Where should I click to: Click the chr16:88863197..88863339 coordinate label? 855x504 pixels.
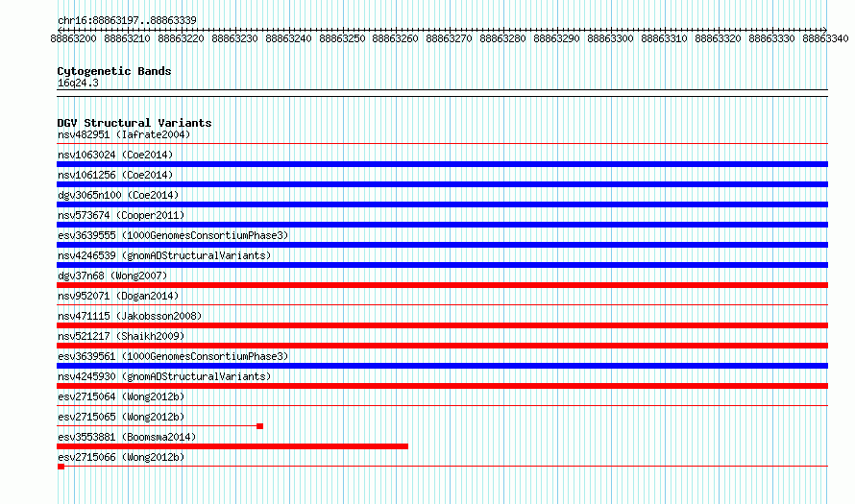coord(127,20)
